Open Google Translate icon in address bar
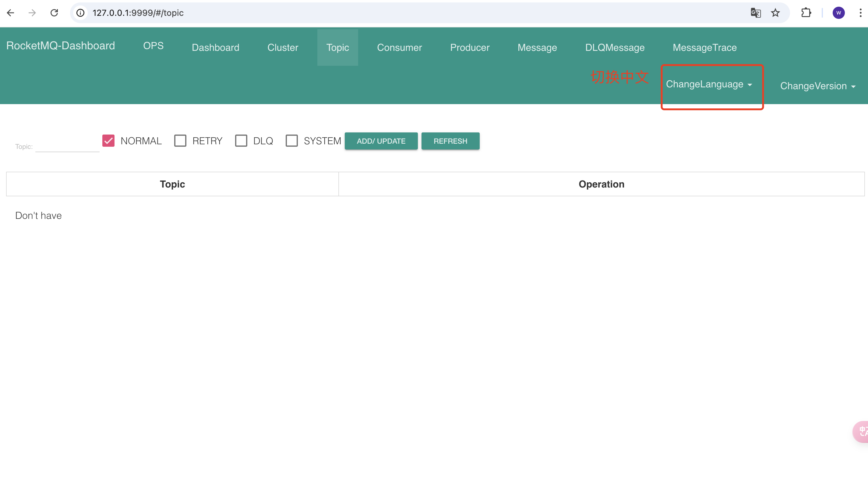 coord(755,13)
